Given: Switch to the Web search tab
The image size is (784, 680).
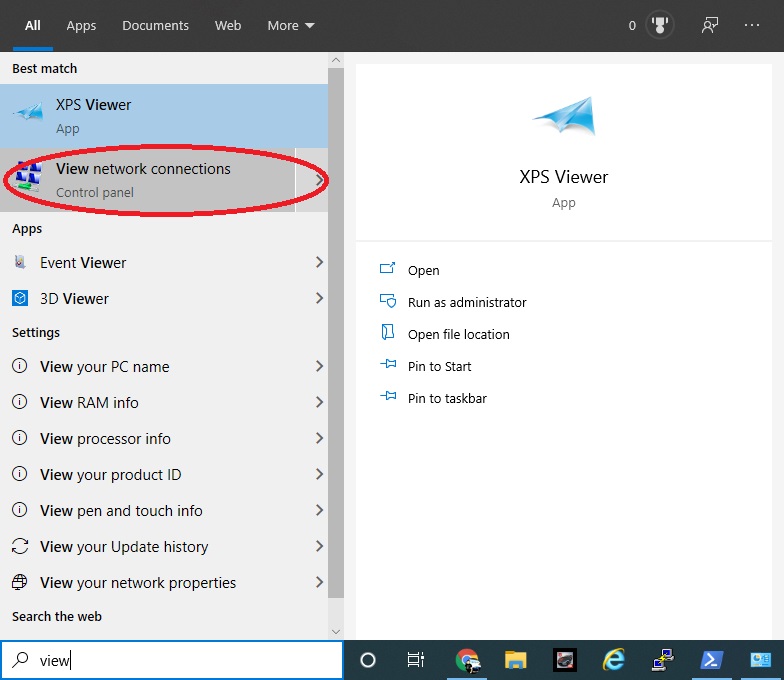Looking at the screenshot, I should point(228,26).
